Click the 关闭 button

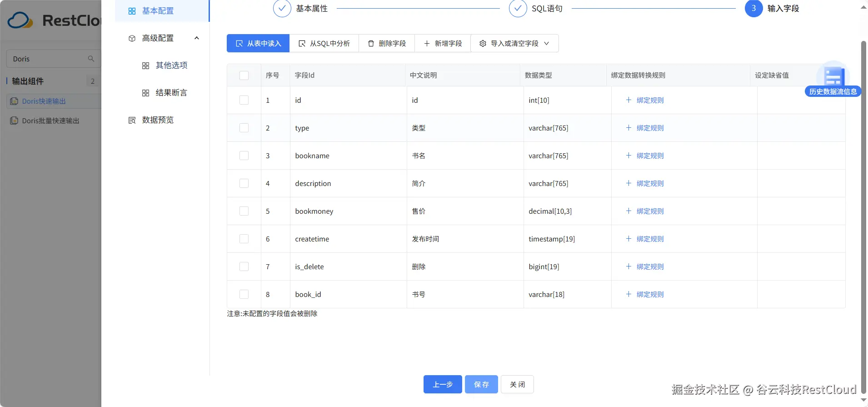[517, 384]
